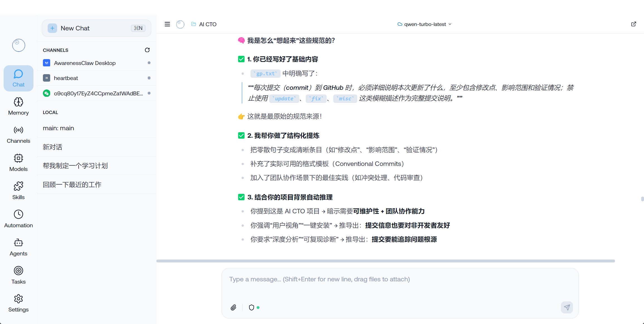The height and width of the screenshot is (324, 644).
Task: Click the paperclip attach file icon
Action: (x=234, y=307)
